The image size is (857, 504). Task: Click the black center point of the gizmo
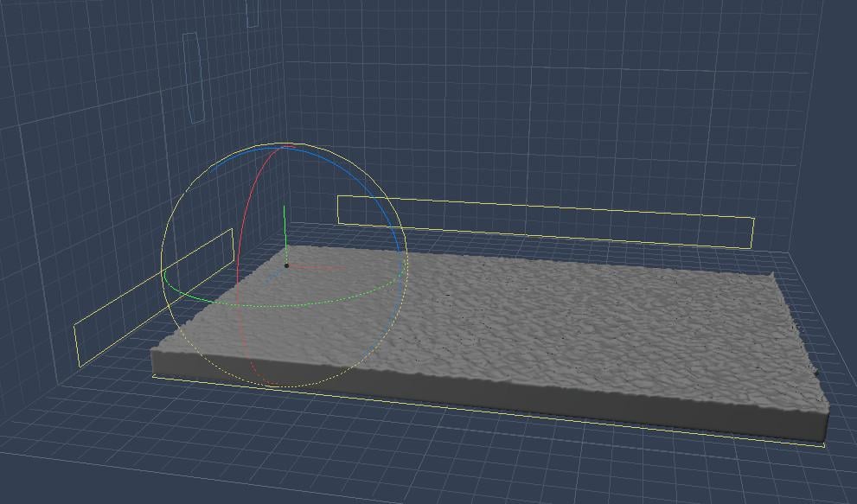coord(286,265)
